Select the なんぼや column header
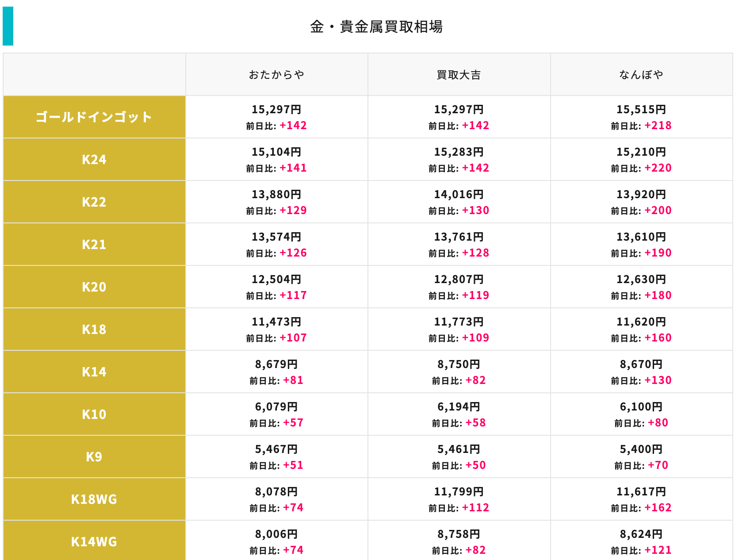 [641, 75]
